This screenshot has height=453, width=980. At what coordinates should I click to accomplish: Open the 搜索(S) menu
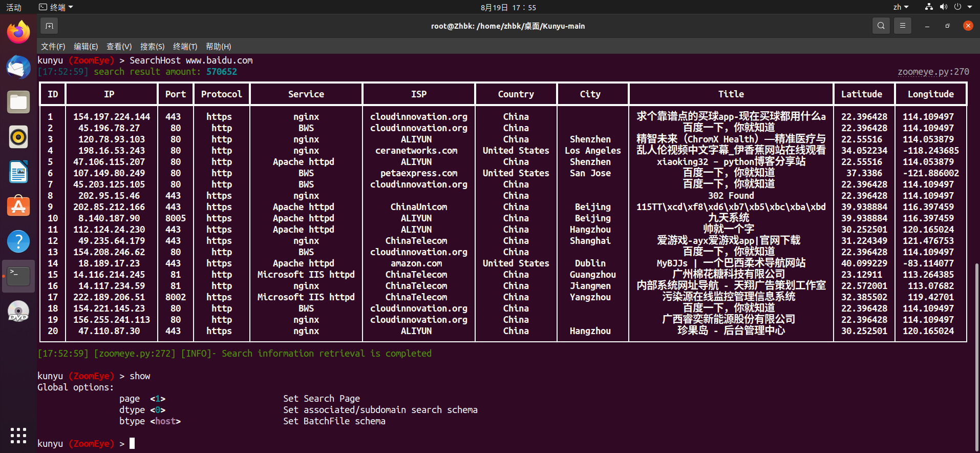tap(152, 47)
